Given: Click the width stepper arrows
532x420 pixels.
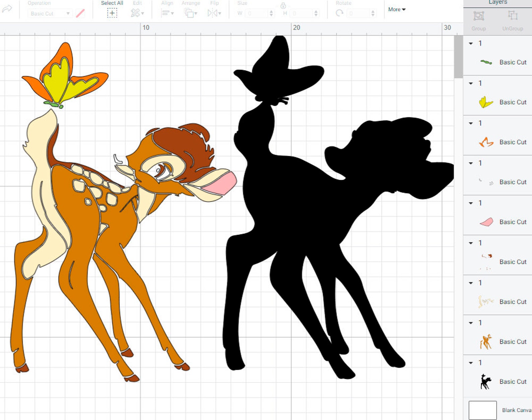Looking at the screenshot, I should (x=271, y=13).
